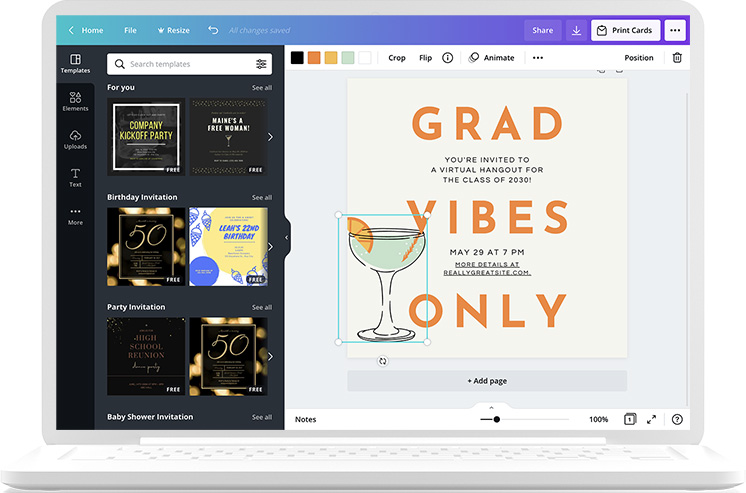The width and height of the screenshot is (746, 493).
Task: Show more For you templates arrow
Action: click(270, 137)
